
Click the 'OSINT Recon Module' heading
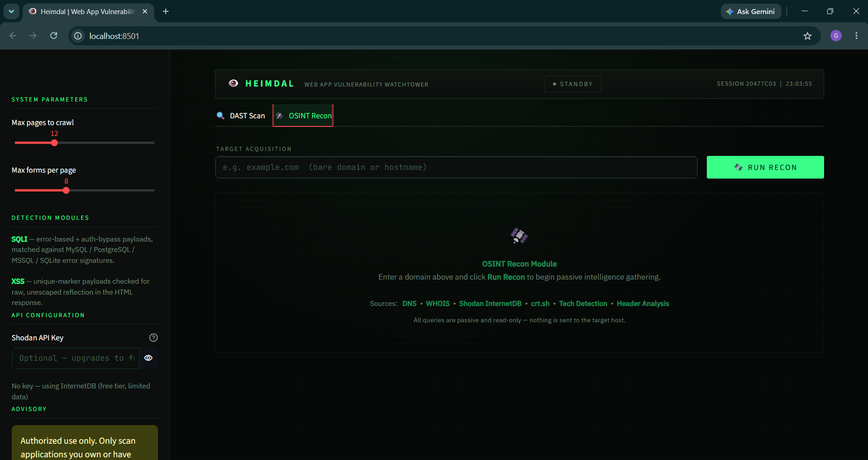point(519,264)
